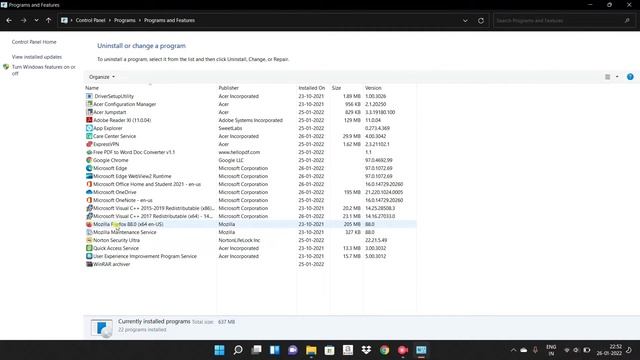Image resolution: width=640 pixels, height=360 pixels.
Task: Sort by the Name column header
Action: click(x=92, y=88)
